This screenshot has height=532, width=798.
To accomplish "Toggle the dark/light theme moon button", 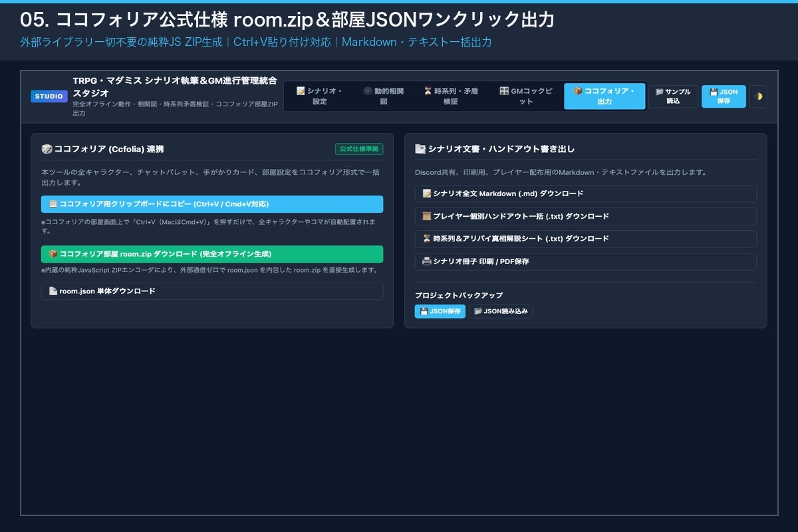I will click(758, 96).
